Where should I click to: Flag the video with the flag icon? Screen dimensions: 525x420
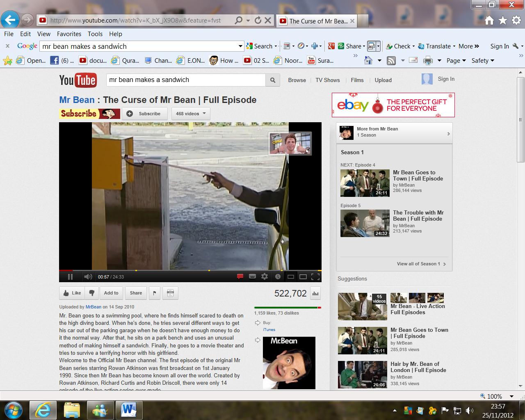click(155, 293)
